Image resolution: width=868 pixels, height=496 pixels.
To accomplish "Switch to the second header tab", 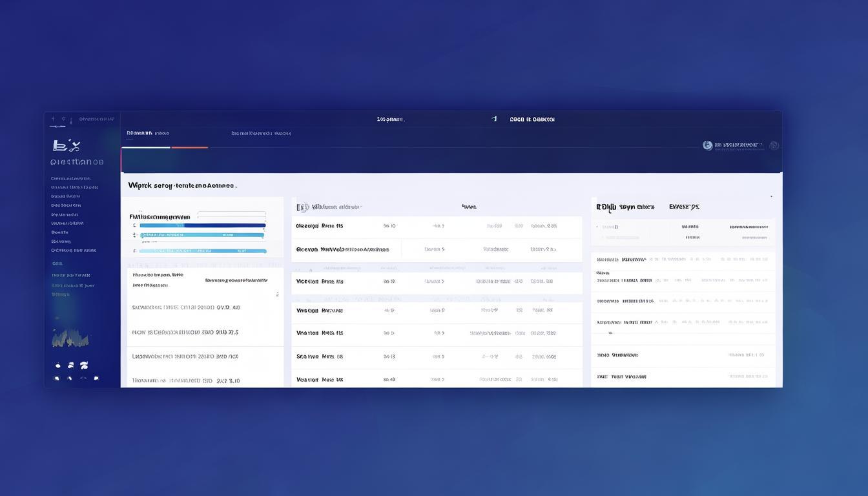I will [261, 134].
